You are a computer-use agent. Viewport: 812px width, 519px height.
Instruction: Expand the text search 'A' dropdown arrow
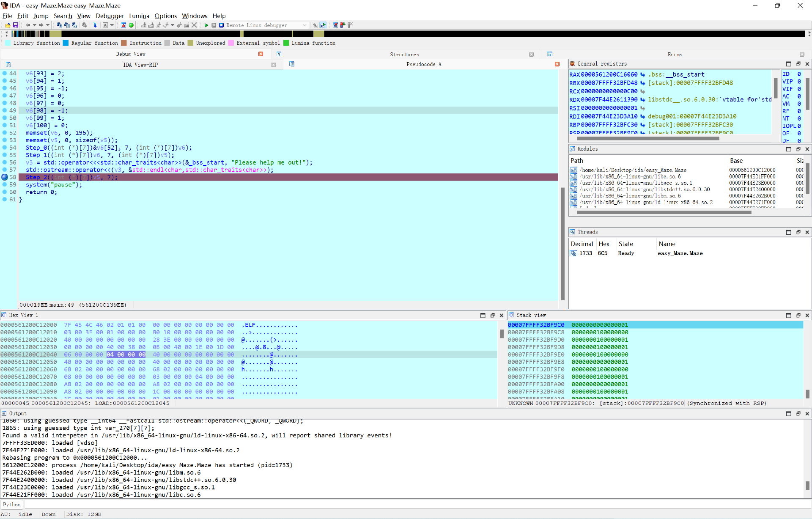112,25
